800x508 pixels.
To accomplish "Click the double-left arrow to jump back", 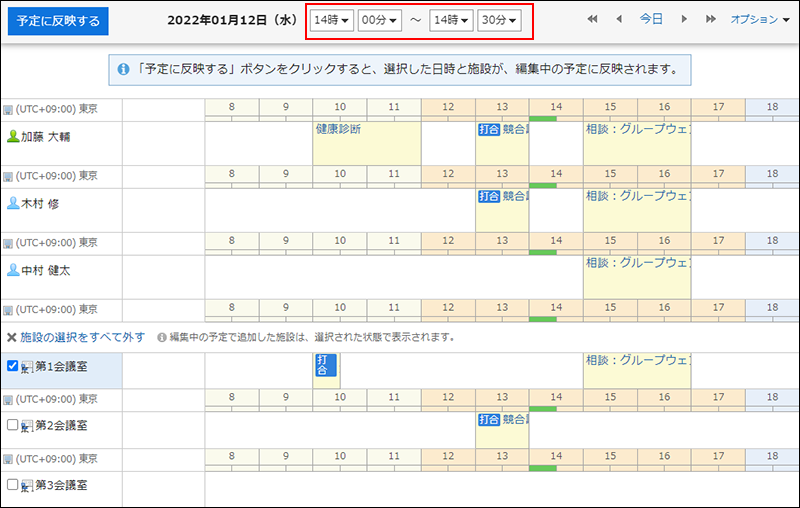I will click(x=593, y=20).
